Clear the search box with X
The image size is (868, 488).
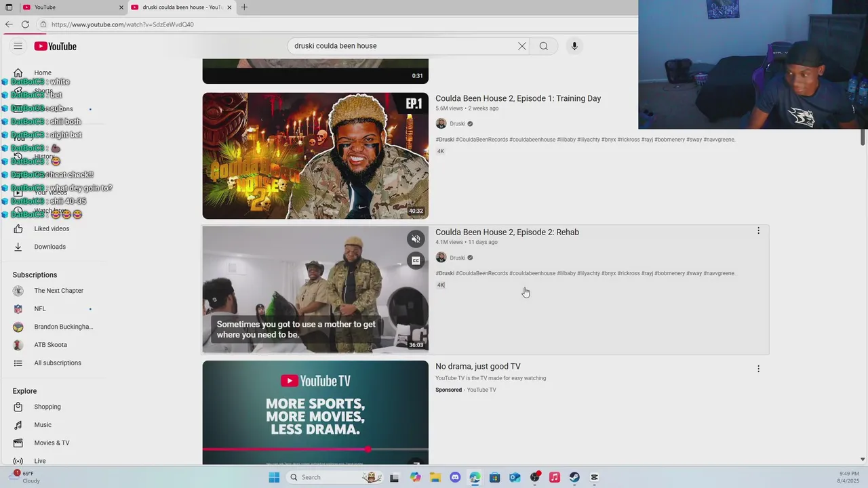point(522,46)
